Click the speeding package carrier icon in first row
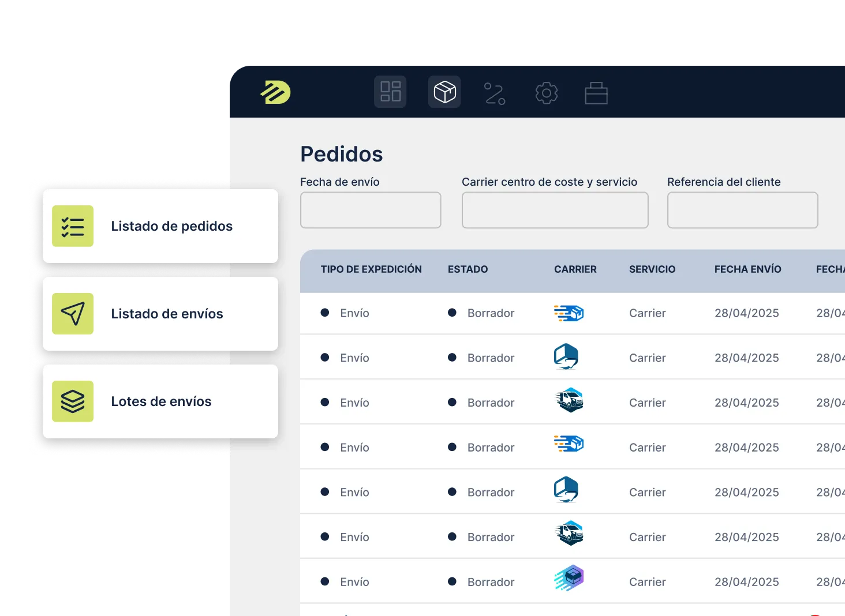The image size is (845, 616). click(x=569, y=313)
